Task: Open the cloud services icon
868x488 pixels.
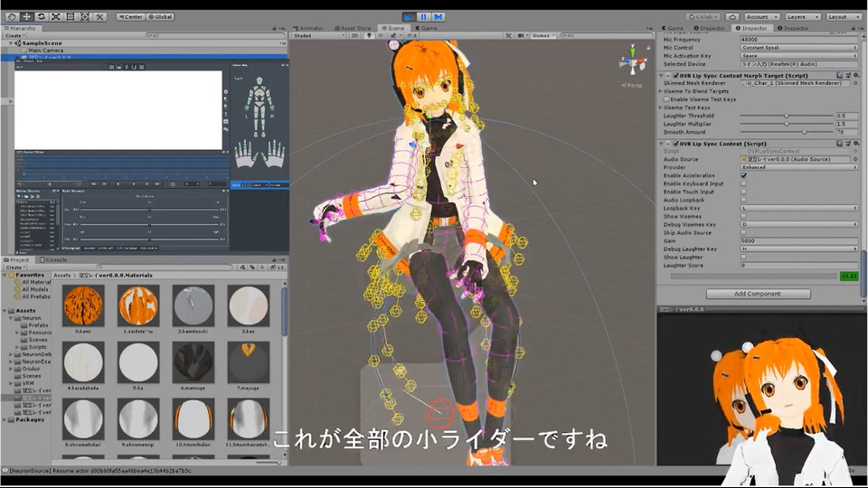Action: (731, 16)
